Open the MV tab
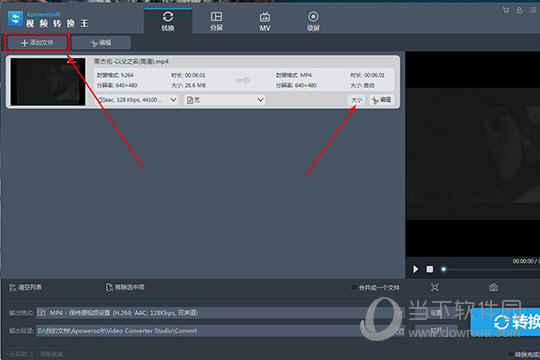 click(x=264, y=21)
